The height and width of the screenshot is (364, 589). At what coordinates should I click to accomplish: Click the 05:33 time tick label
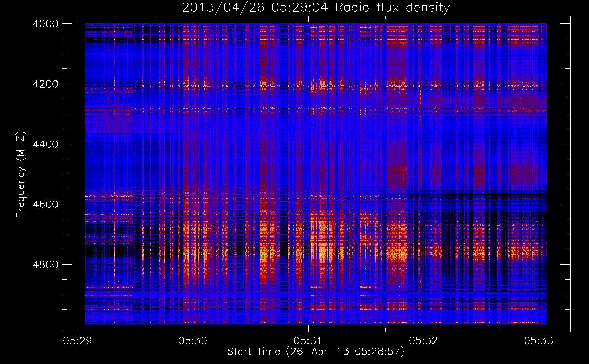coord(538,341)
